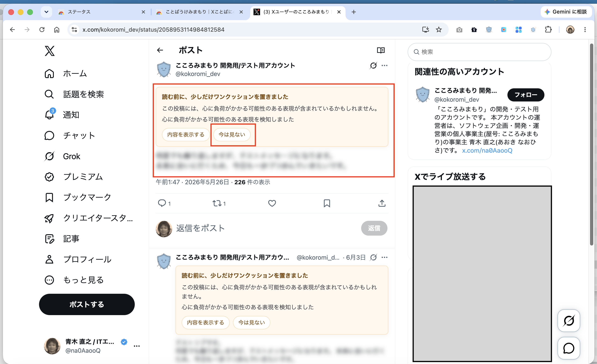
Task: Click the camera extension icon
Action: click(x=459, y=30)
